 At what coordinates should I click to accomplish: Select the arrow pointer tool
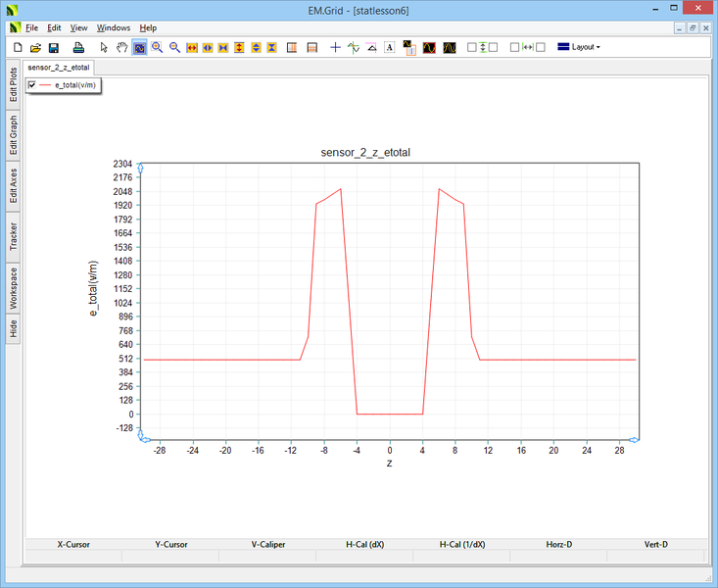(105, 47)
